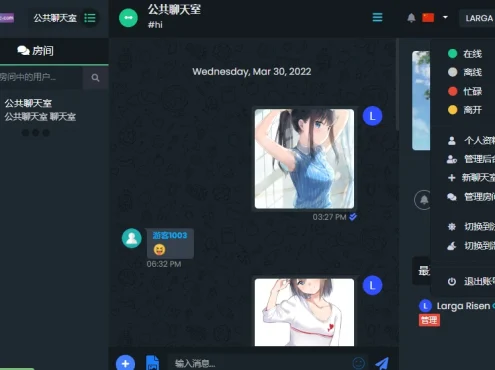Image resolution: width=495 pixels, height=370 pixels.
Task: Open the notifications bell in top bar
Action: [411, 18]
